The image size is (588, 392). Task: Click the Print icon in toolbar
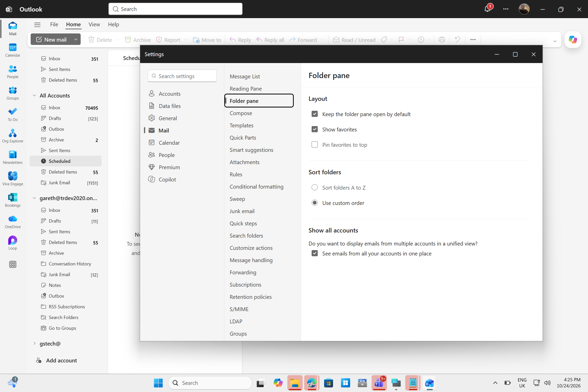tap(442, 40)
